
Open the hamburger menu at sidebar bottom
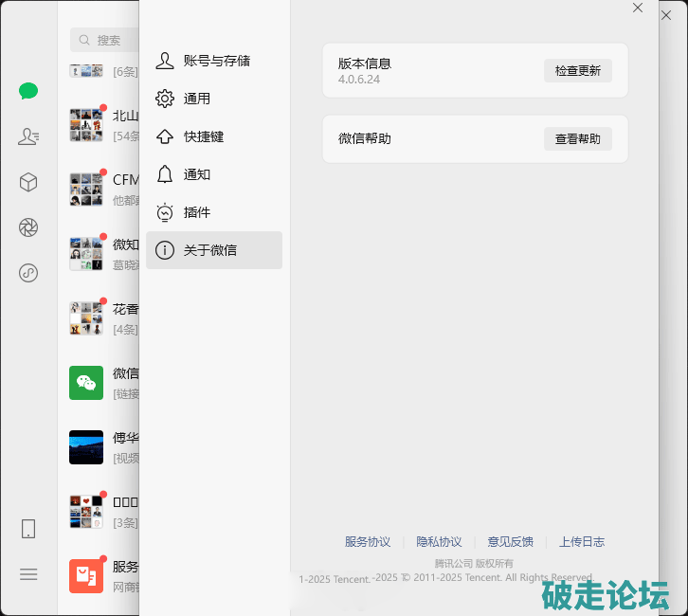pyautogui.click(x=28, y=573)
